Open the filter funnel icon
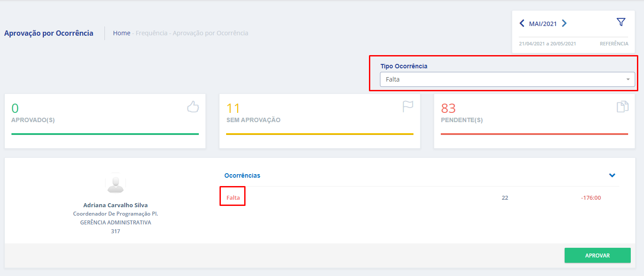 pyautogui.click(x=621, y=22)
